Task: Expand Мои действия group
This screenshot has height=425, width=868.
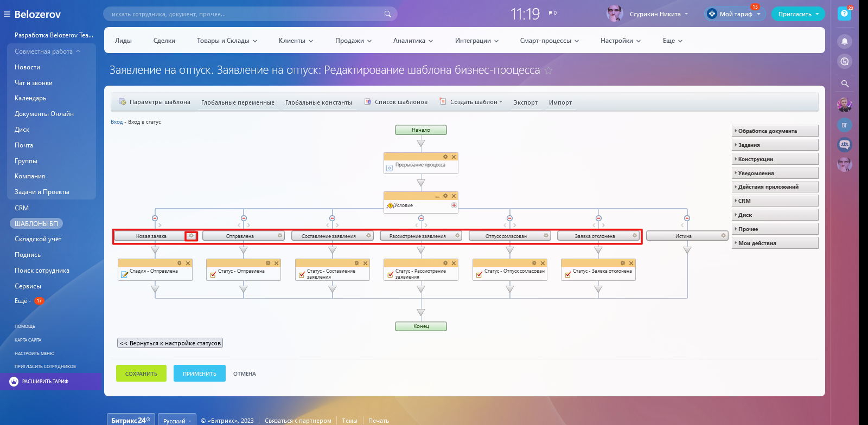Action: (775, 243)
